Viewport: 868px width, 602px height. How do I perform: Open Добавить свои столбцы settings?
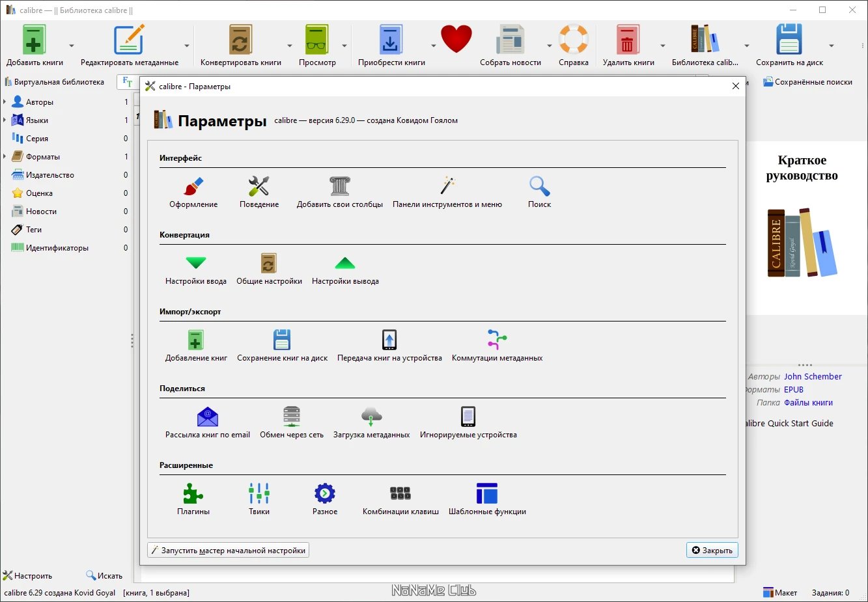pos(340,193)
